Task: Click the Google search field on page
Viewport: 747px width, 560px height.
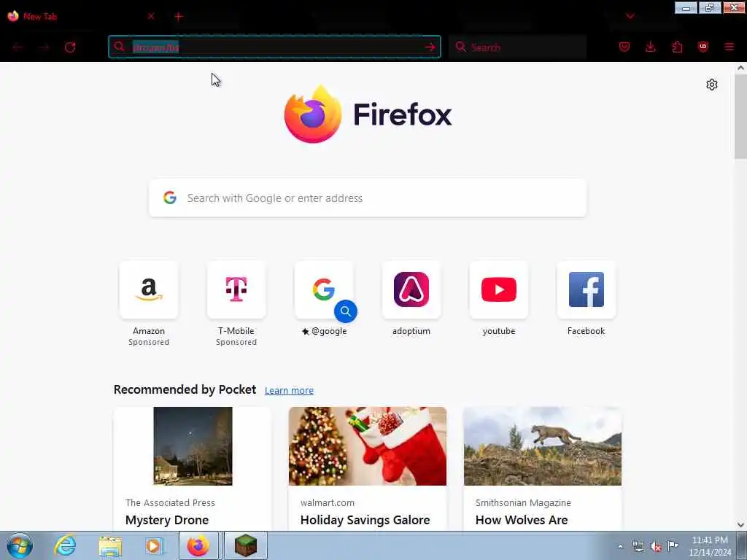Action: click(368, 198)
